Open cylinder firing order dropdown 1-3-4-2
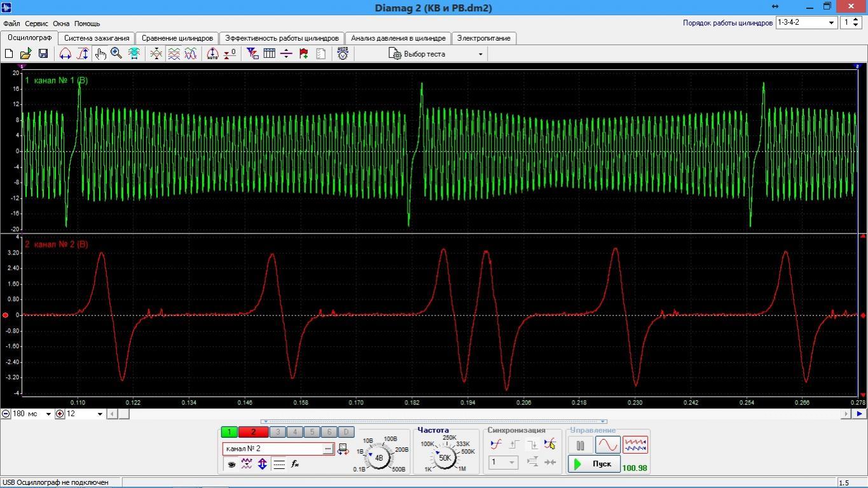This screenshot has height=488, width=868. (806, 22)
